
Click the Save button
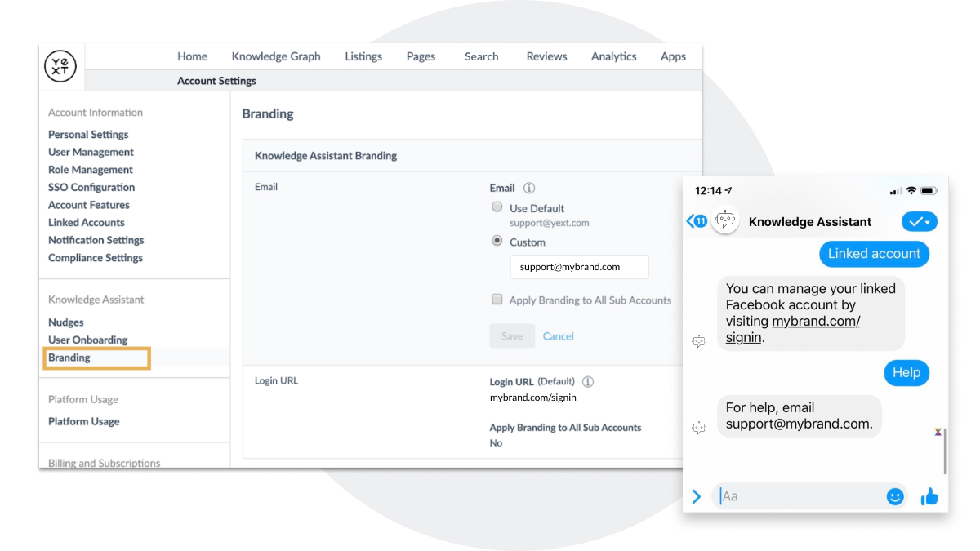(x=512, y=336)
